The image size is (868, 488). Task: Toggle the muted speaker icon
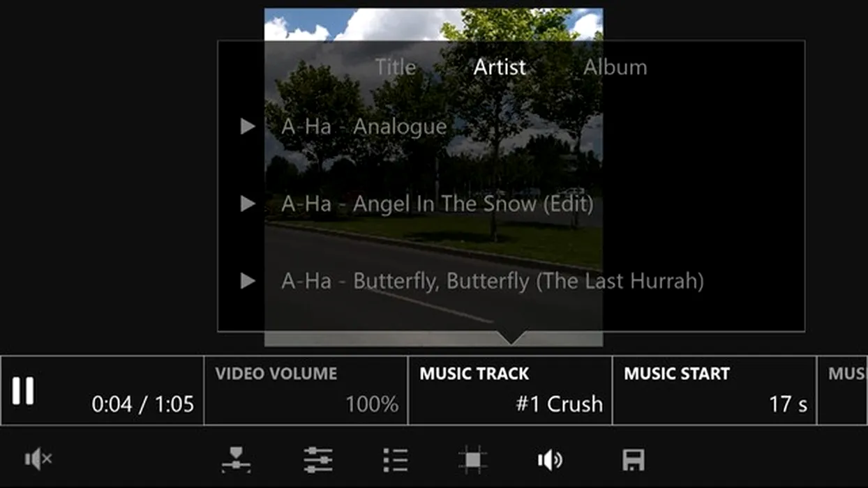(x=38, y=459)
